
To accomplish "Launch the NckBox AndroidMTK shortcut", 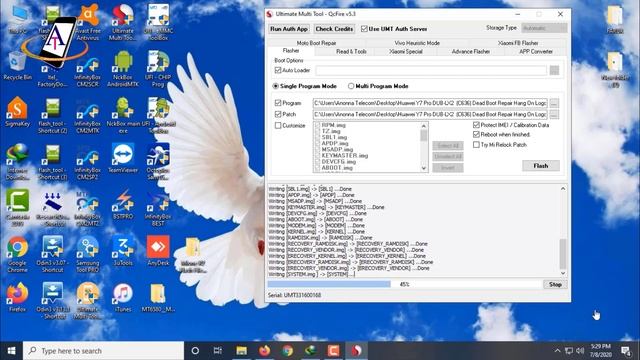I will pos(123,69).
